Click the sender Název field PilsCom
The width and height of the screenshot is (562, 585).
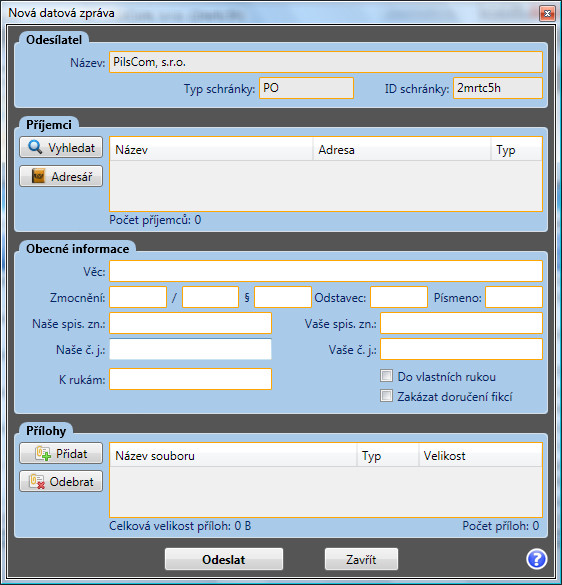pyautogui.click(x=326, y=62)
